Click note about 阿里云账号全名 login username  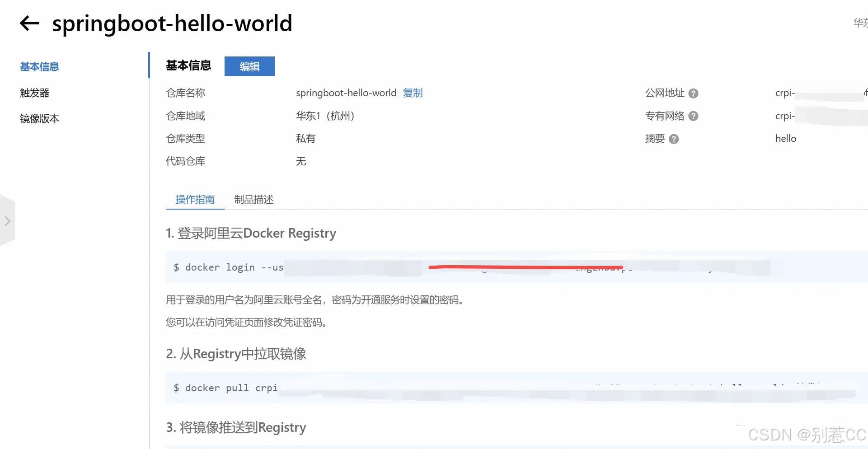(315, 300)
